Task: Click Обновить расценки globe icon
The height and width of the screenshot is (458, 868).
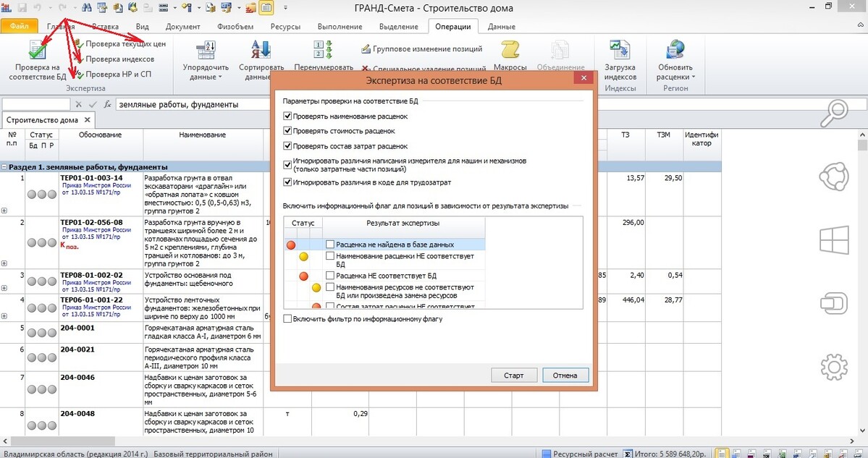Action: (x=675, y=50)
